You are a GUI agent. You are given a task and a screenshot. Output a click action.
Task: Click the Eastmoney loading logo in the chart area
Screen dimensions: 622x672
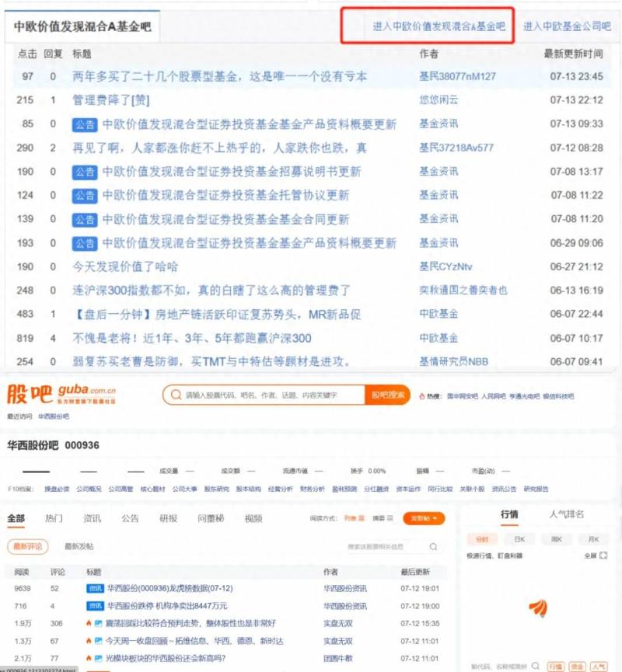coord(538,608)
